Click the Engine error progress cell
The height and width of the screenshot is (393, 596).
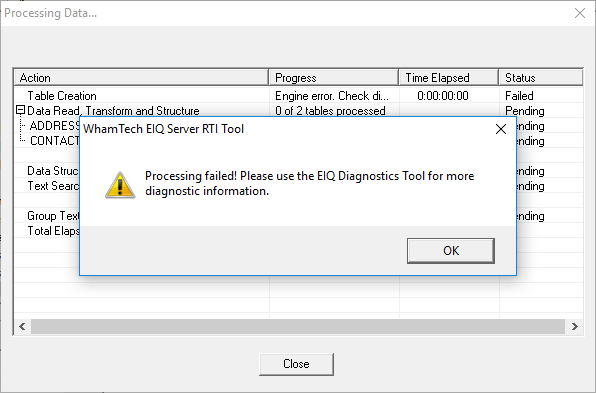pos(332,96)
